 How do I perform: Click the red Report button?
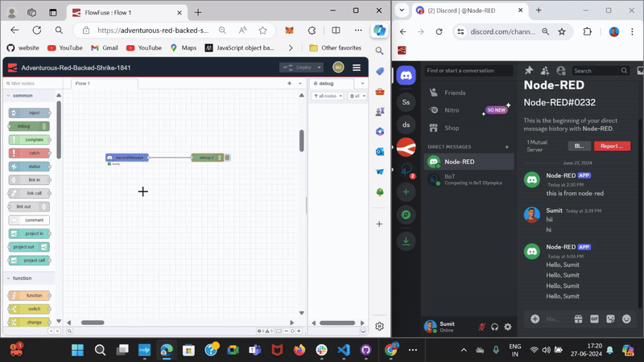pyautogui.click(x=612, y=146)
